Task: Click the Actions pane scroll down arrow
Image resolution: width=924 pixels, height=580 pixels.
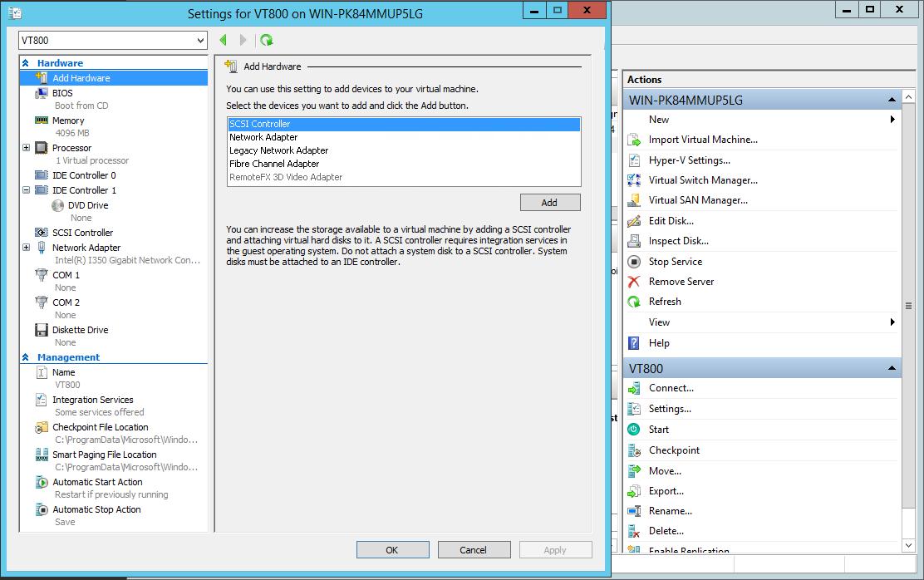Action: 908,545
